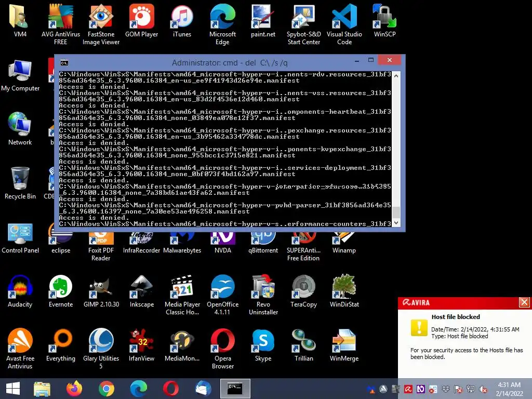The height and width of the screenshot is (399, 532).
Task: Open the Winamp desktop label
Action: pos(344,250)
